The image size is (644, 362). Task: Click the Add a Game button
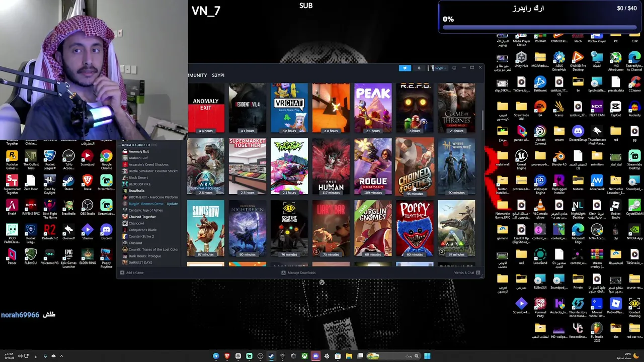[132, 273]
